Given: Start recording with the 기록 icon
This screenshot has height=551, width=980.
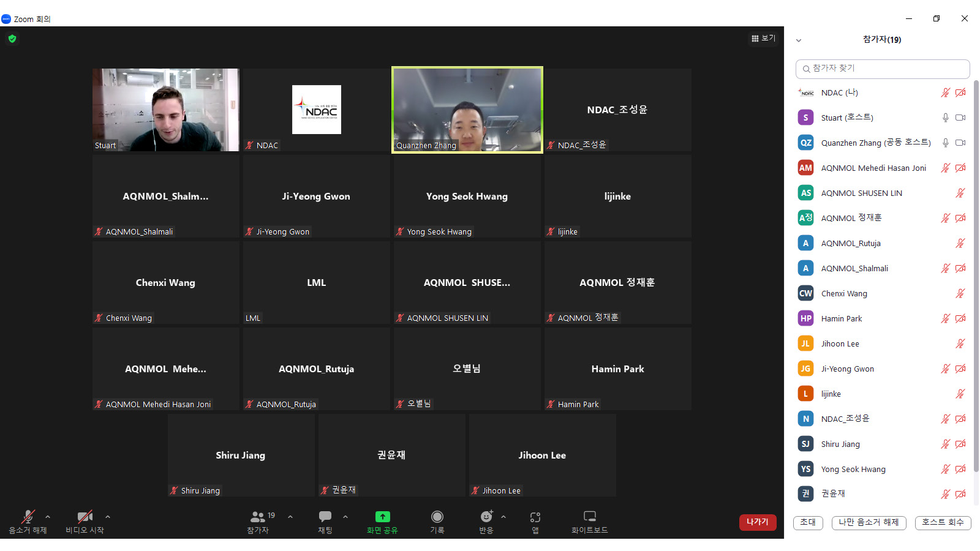Looking at the screenshot, I should pyautogui.click(x=437, y=517).
